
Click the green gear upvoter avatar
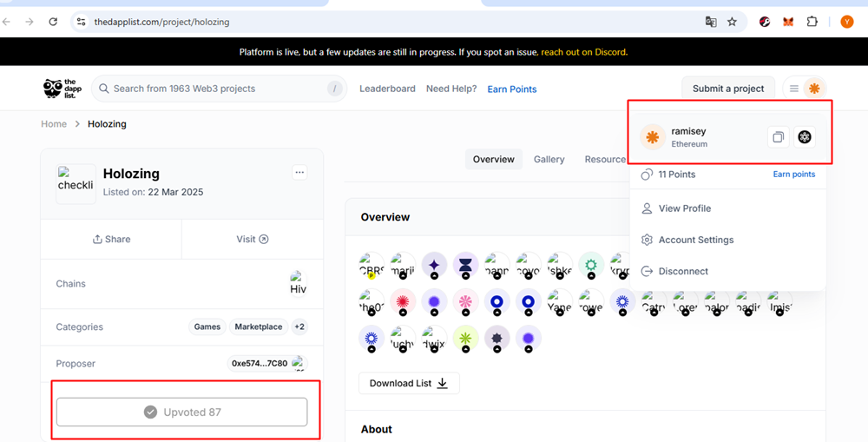[x=591, y=265]
